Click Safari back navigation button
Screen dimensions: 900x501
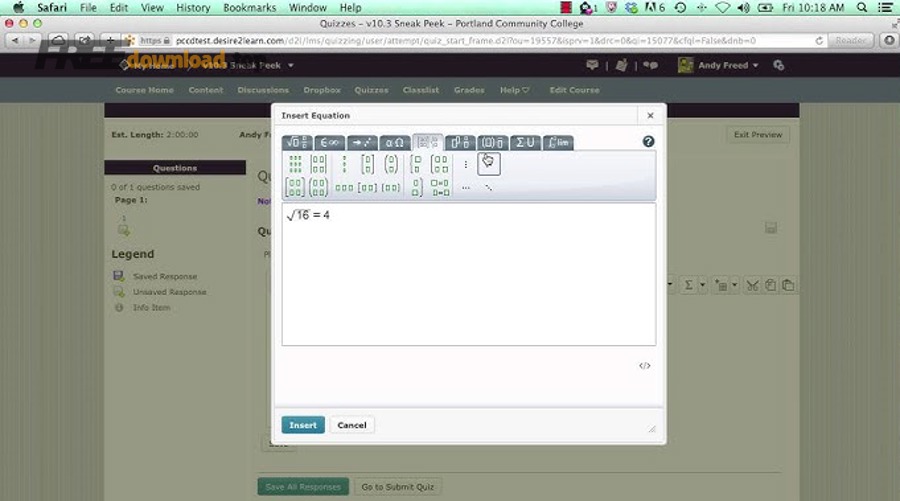(14, 41)
